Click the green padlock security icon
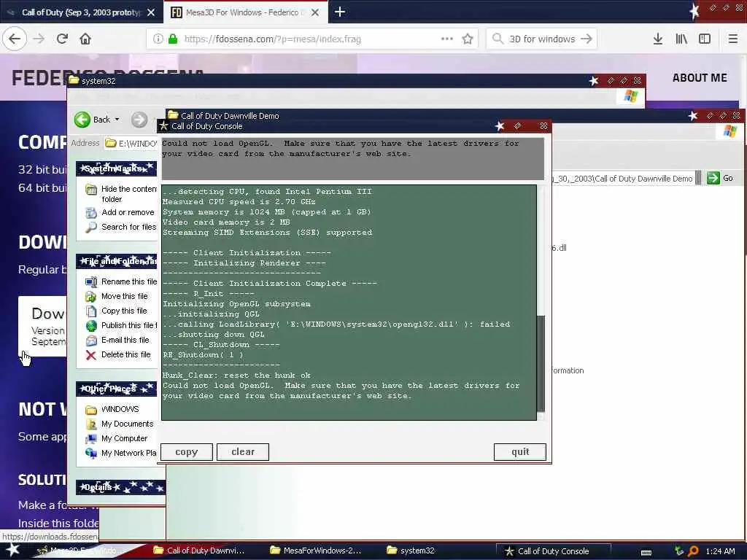 point(173,39)
